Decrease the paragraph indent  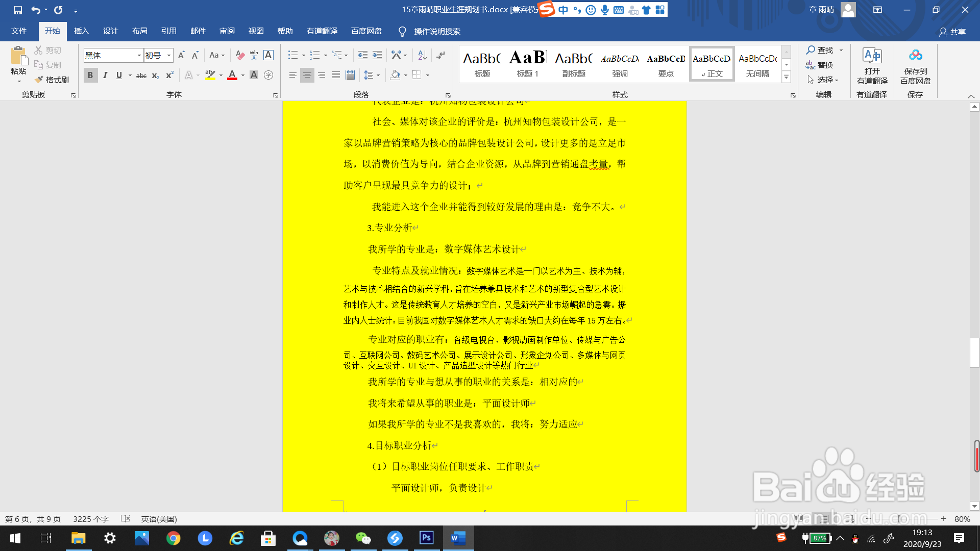tap(363, 55)
